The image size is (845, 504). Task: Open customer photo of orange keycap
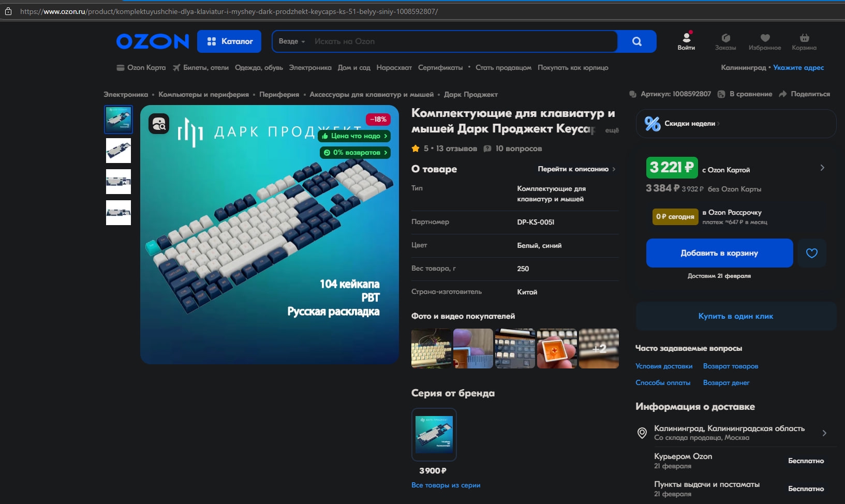click(x=557, y=348)
